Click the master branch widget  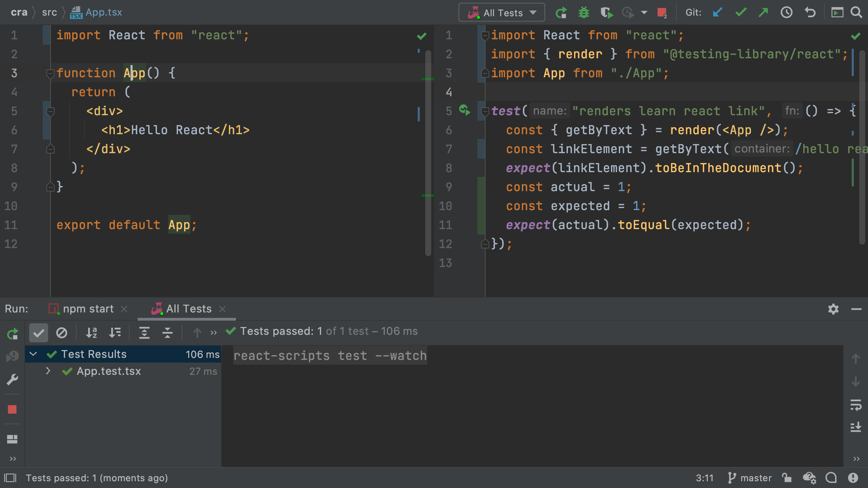[750, 478]
